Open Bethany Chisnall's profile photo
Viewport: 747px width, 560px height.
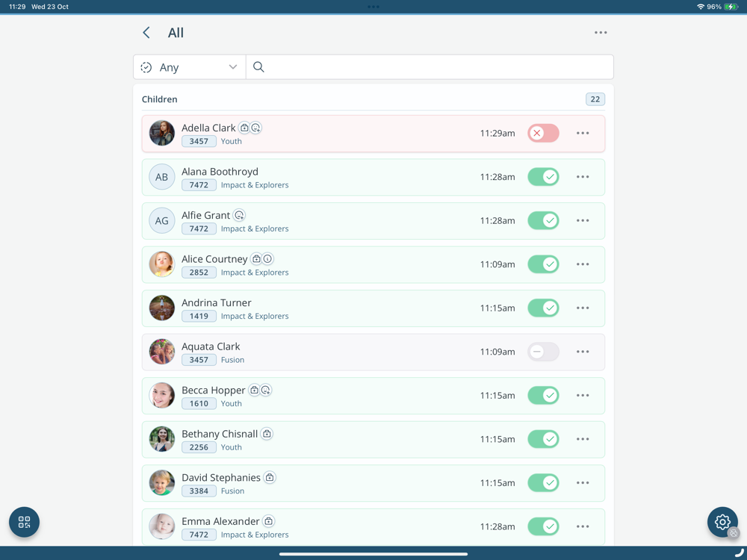162,440
